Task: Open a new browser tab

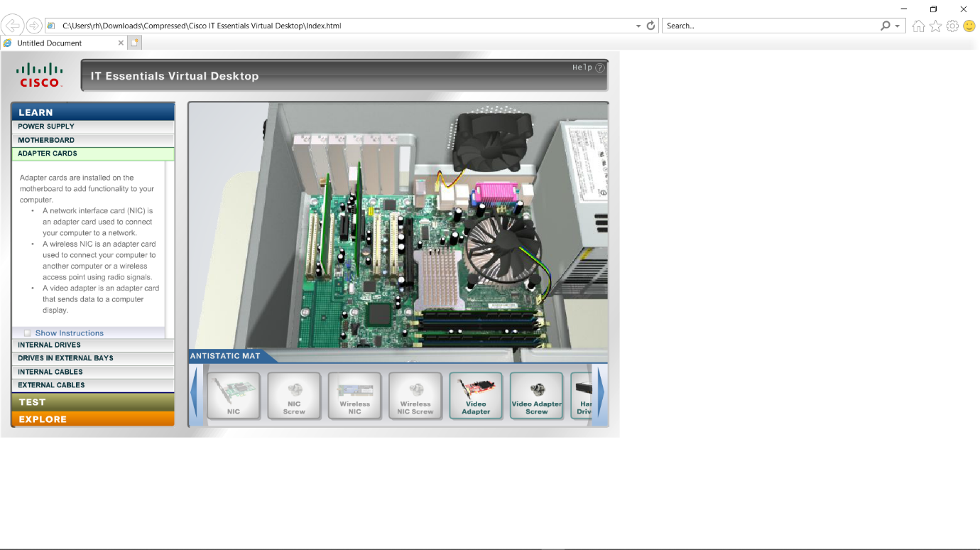Action: (x=134, y=43)
